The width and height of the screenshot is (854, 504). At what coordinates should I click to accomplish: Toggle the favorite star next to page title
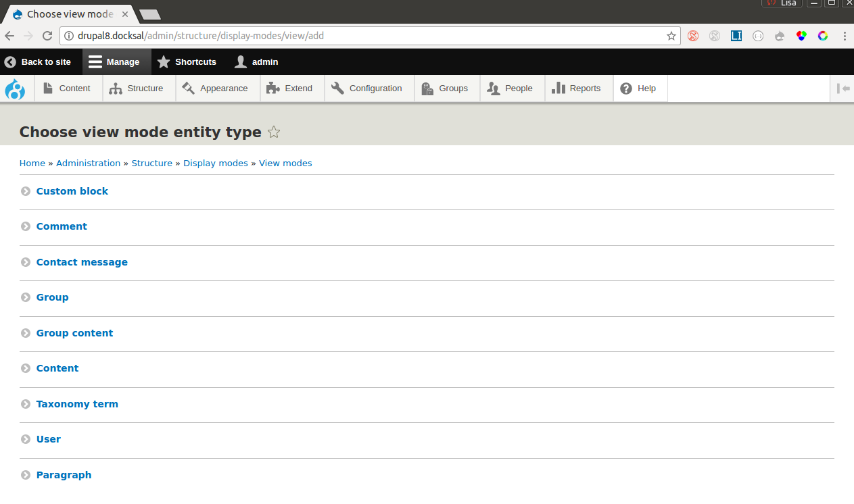pyautogui.click(x=274, y=132)
